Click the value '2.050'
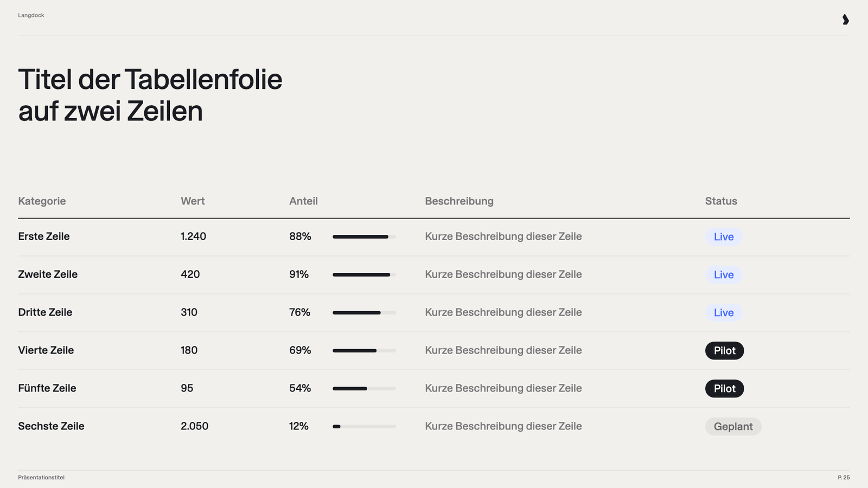Viewport: 868px width, 488px height. pos(195,426)
